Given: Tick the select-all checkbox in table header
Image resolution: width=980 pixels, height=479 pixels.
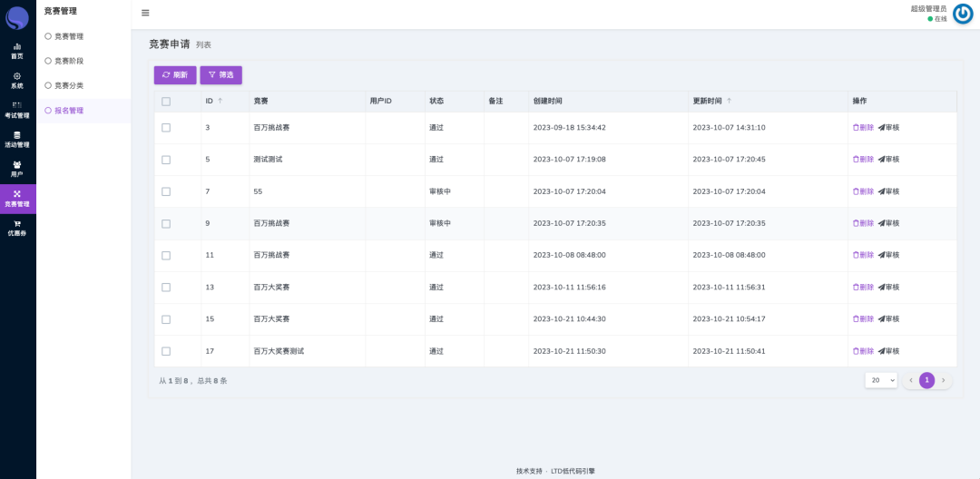Looking at the screenshot, I should point(166,101).
